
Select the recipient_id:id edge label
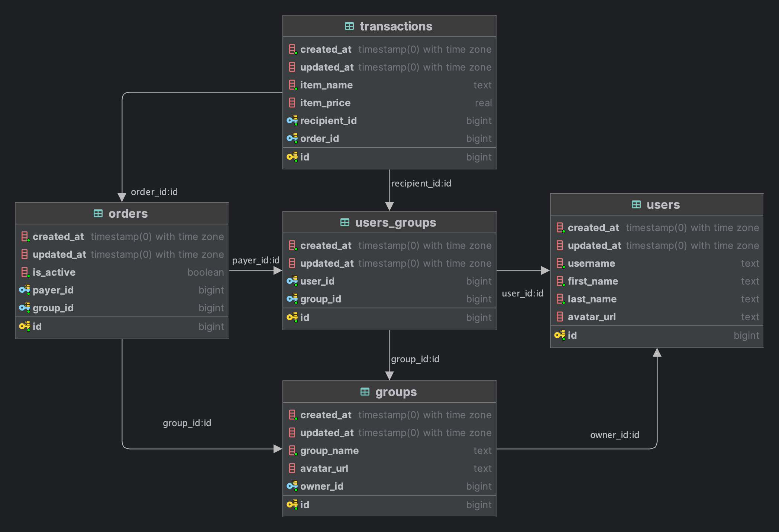421,184
